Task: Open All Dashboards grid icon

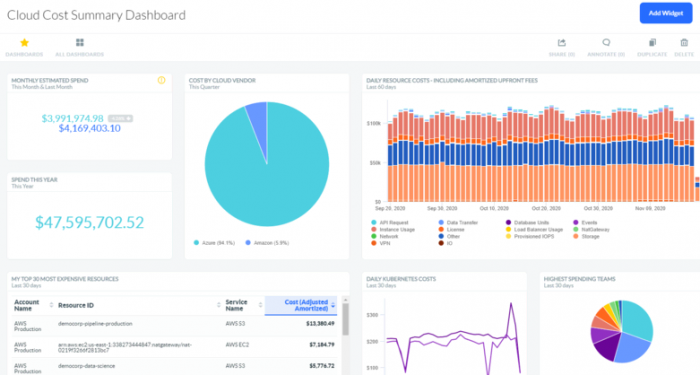Action: point(80,43)
